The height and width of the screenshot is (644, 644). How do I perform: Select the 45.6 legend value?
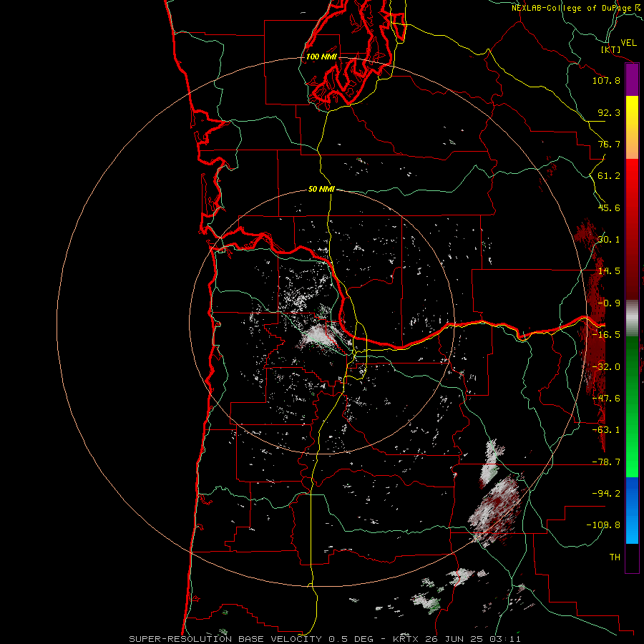[609, 208]
